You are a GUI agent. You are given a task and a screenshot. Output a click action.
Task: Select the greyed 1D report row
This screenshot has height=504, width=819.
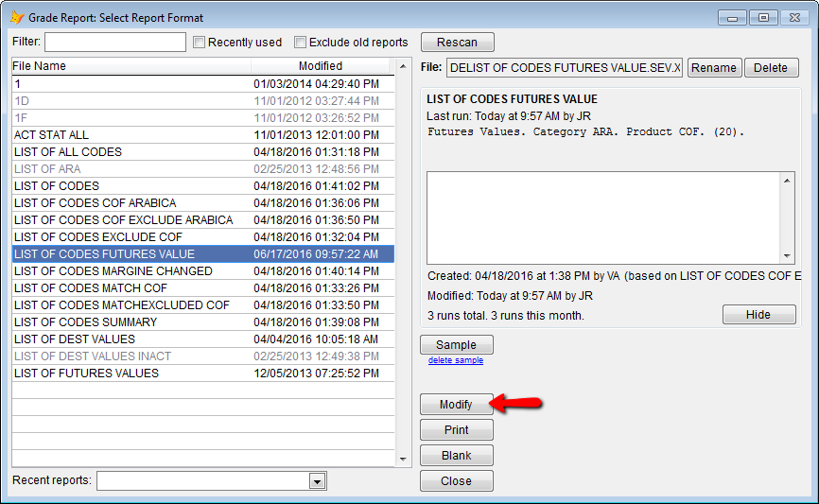[x=203, y=101]
